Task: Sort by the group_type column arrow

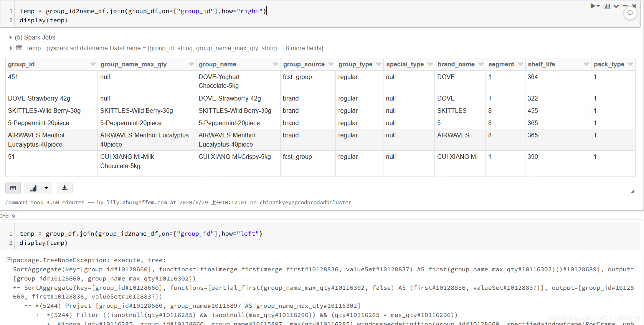Action: tap(379, 64)
